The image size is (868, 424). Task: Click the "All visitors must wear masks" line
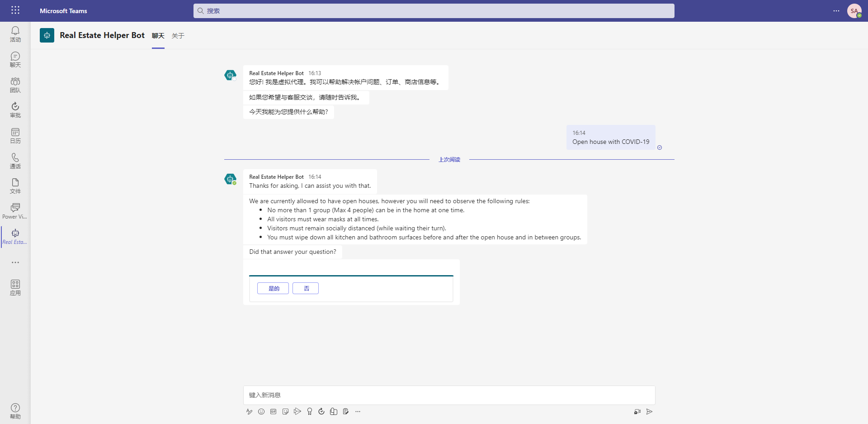tap(323, 219)
